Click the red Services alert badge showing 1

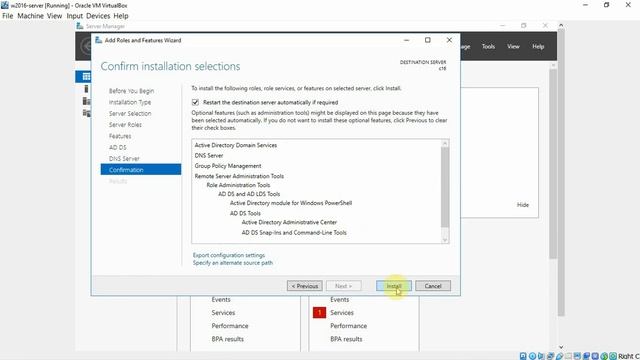[319, 313]
